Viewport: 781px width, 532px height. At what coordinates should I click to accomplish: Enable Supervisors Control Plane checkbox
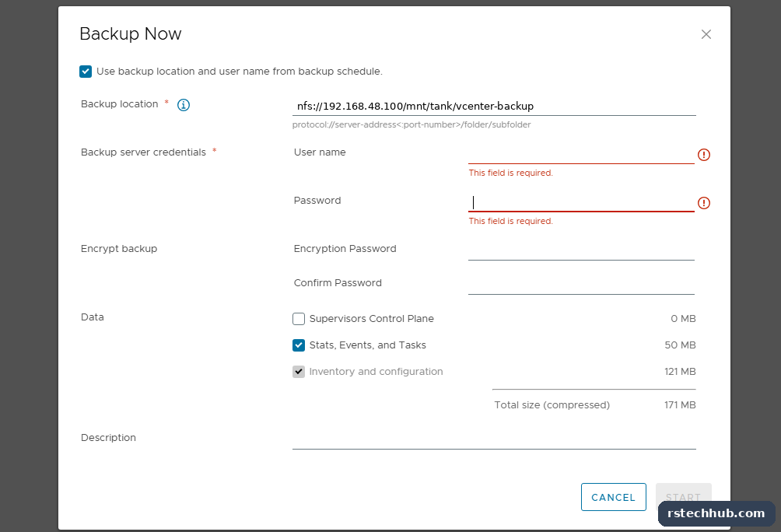(x=299, y=319)
